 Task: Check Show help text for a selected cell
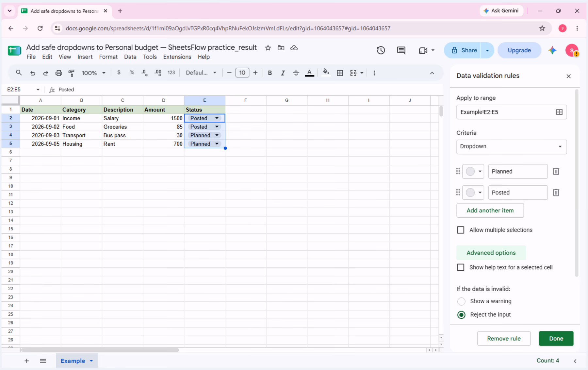461,267
